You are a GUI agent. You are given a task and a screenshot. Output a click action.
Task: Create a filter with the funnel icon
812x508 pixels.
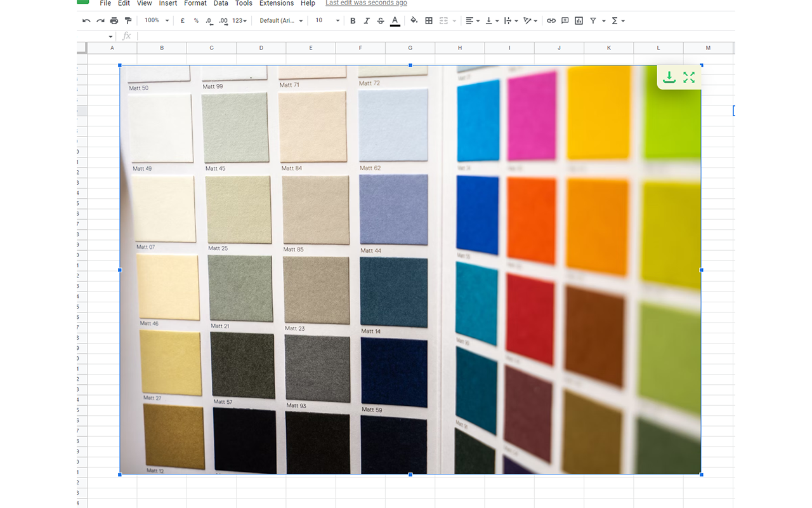594,20
